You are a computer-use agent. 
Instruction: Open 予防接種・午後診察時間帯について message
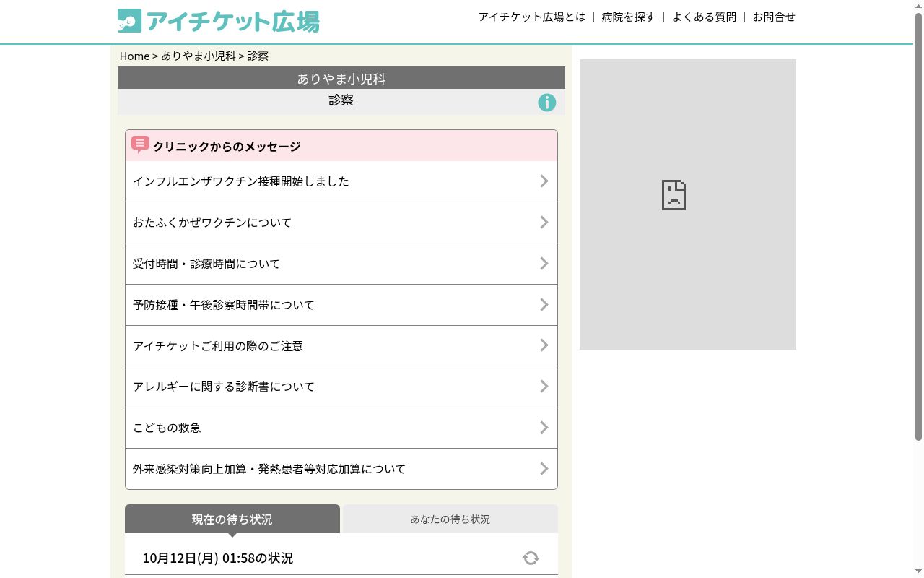pos(341,305)
